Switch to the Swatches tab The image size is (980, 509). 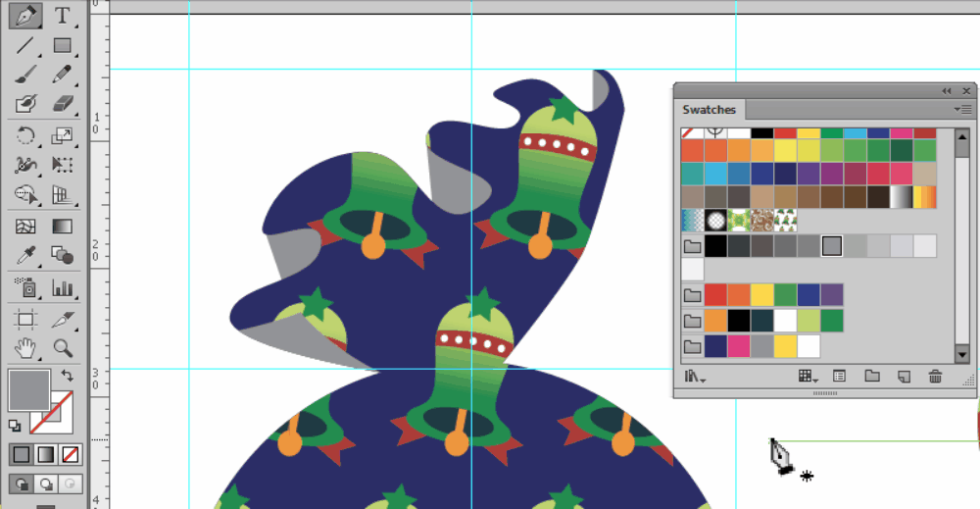coord(709,110)
